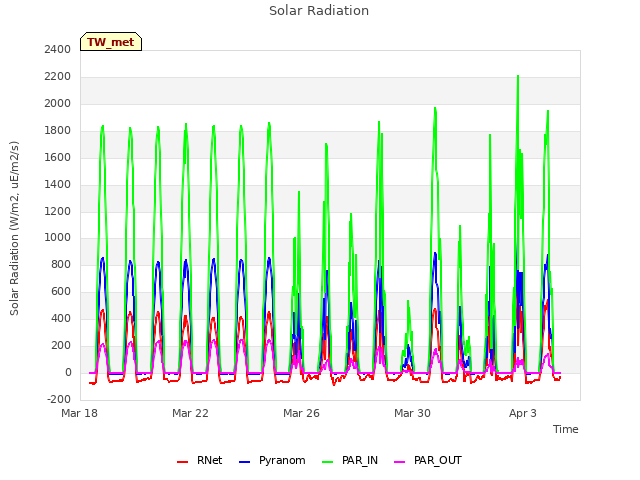Click the 1000 y-axis tick label

coord(58,238)
